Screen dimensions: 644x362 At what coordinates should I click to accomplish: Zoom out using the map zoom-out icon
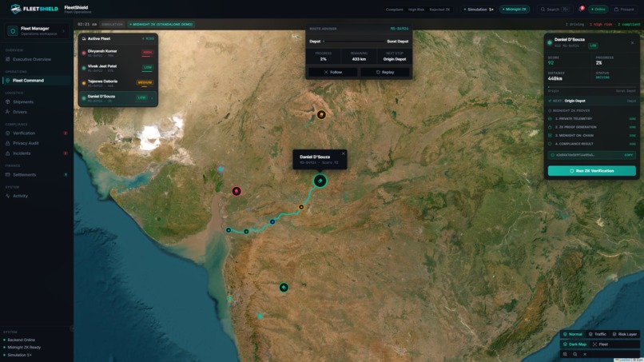575,354
